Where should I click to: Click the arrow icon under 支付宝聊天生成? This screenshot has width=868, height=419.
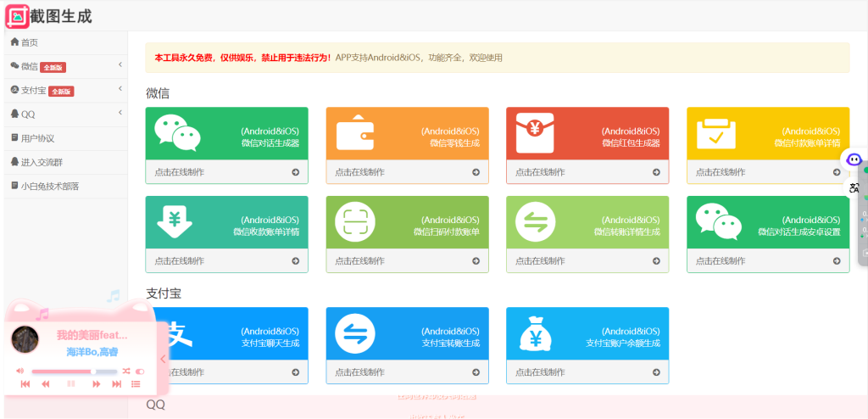point(295,372)
